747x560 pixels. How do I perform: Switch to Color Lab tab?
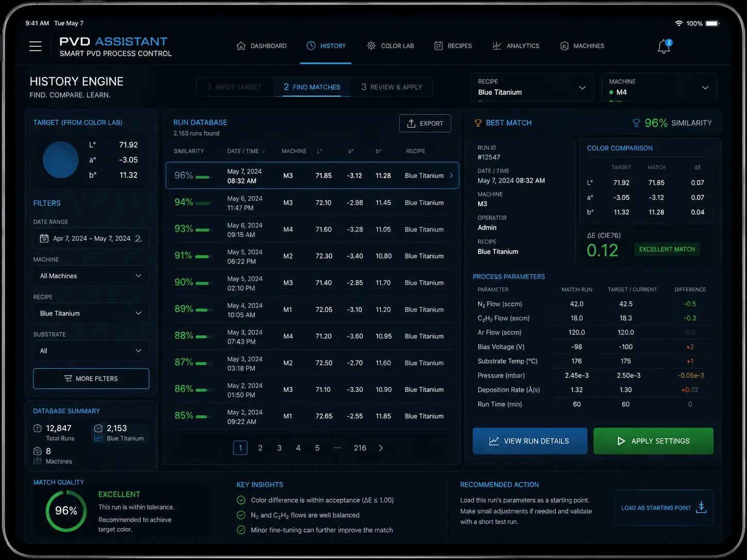pyautogui.click(x=390, y=46)
